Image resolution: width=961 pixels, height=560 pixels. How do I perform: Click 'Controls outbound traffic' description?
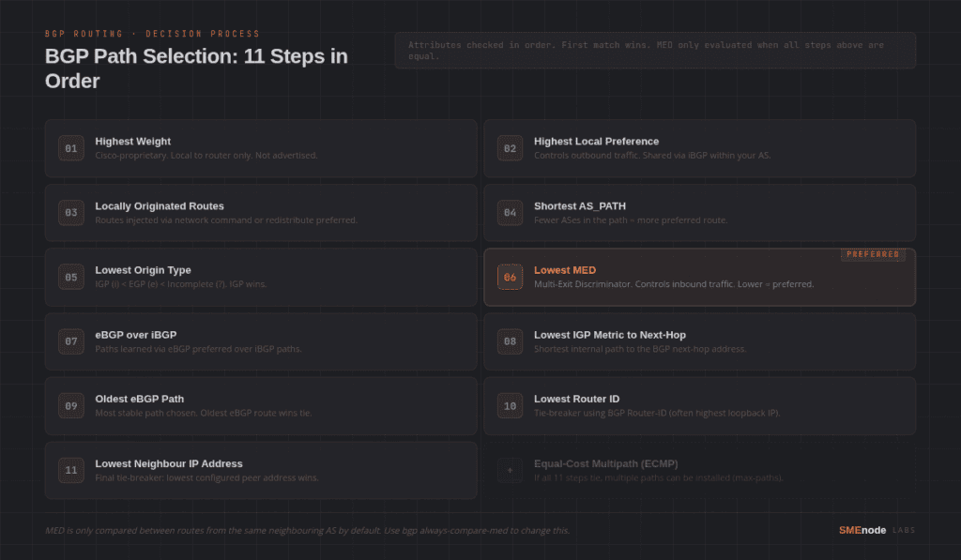click(x=652, y=156)
